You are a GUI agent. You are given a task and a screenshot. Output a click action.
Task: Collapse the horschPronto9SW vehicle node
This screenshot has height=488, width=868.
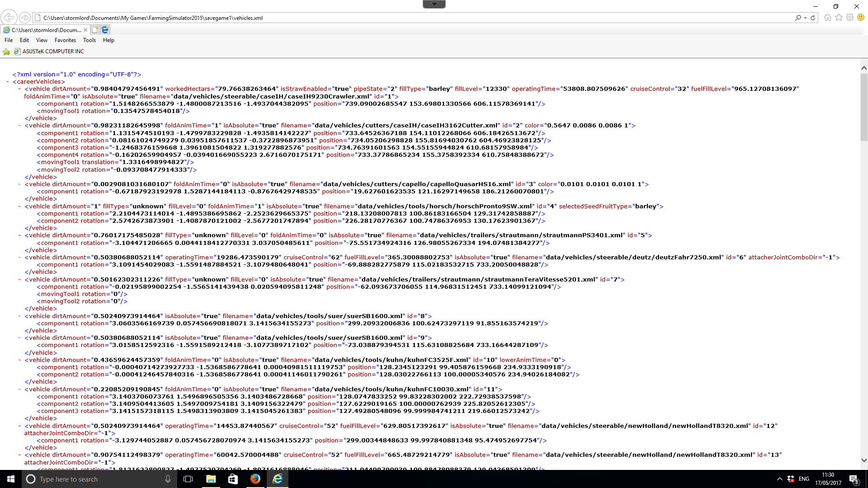tap(20, 206)
